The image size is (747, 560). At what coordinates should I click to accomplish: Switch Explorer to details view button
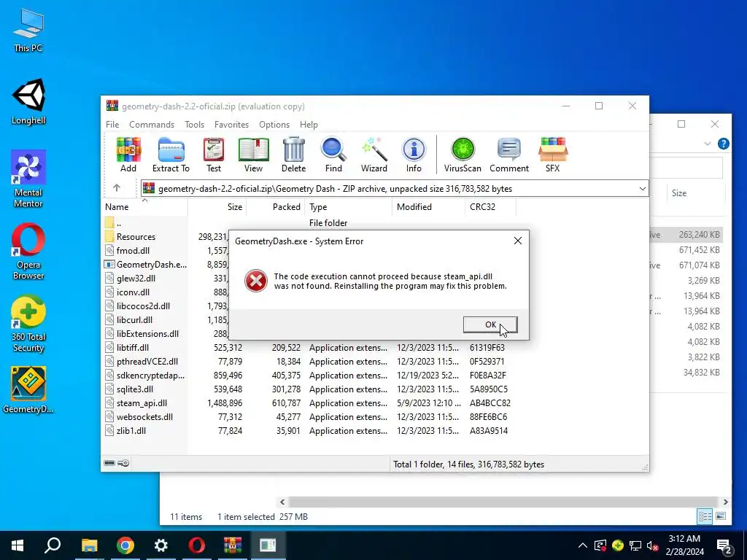click(705, 516)
